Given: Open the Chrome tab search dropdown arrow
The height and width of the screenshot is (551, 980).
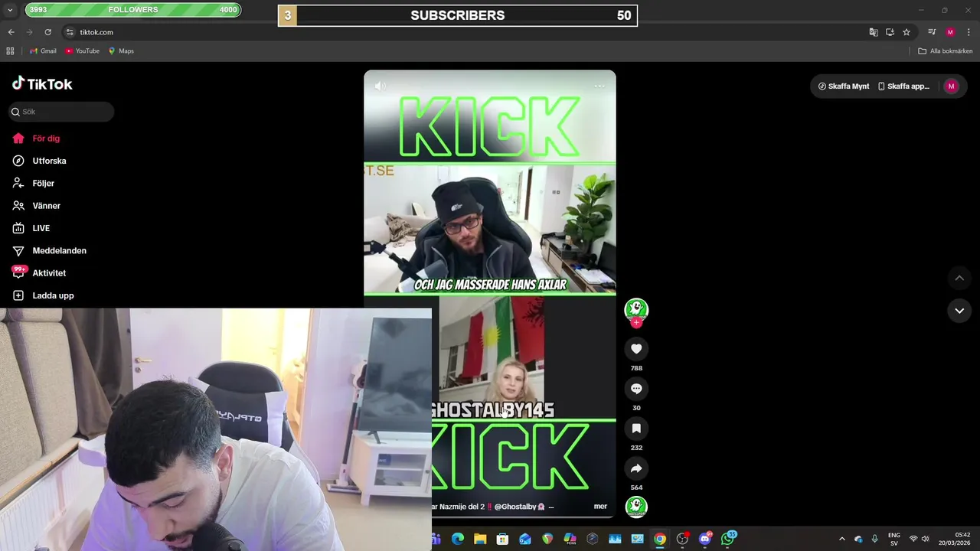Looking at the screenshot, I should [x=10, y=10].
